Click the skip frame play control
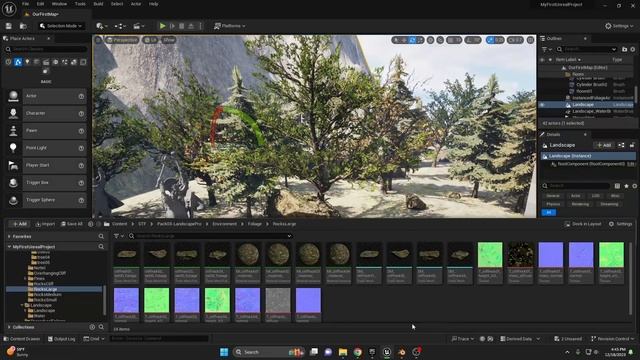Screen dimensions: 640x360 (x=172, y=26)
